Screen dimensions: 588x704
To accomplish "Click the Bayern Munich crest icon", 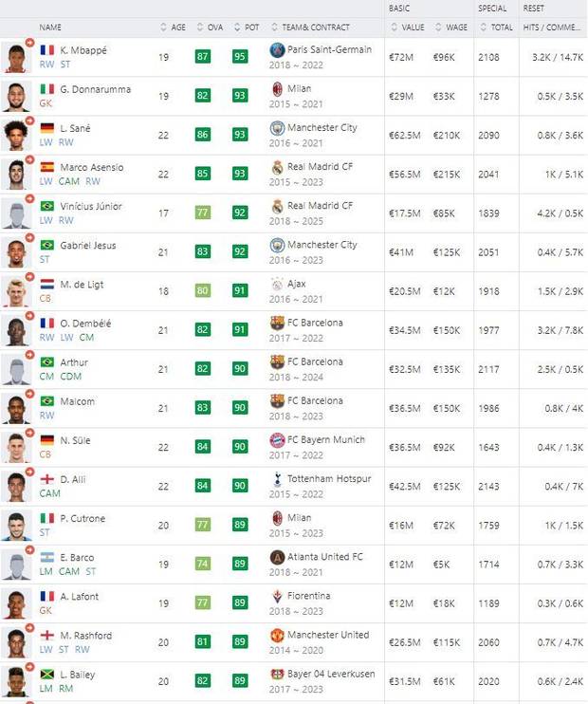I will [277, 440].
